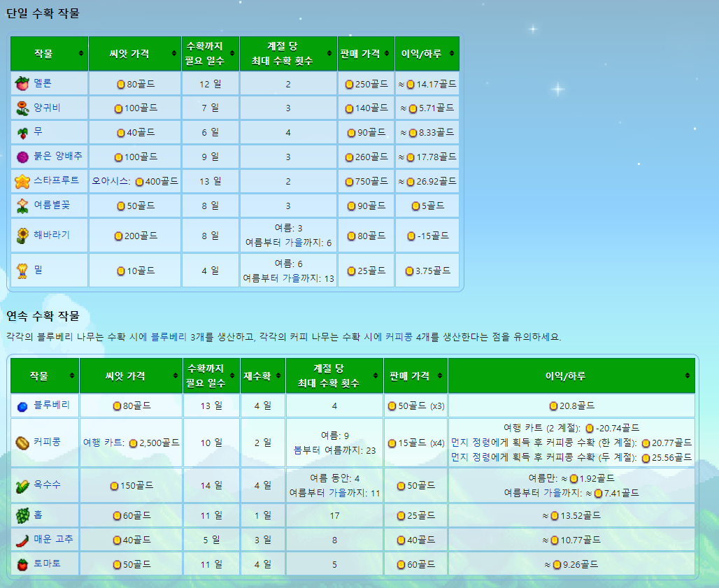Image resolution: width=719 pixels, height=588 pixels.
Task: Click the gold coin beside hops' 13.52골드
Action: click(555, 516)
